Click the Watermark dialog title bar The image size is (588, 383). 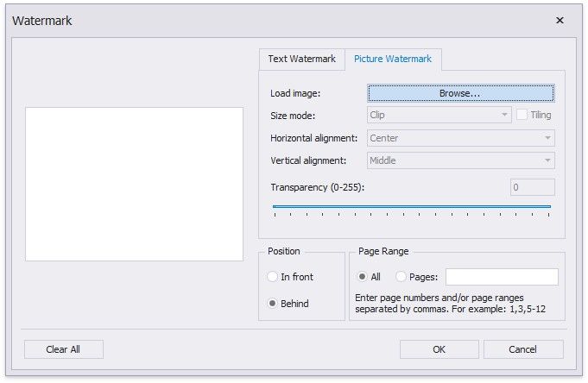(x=259, y=21)
